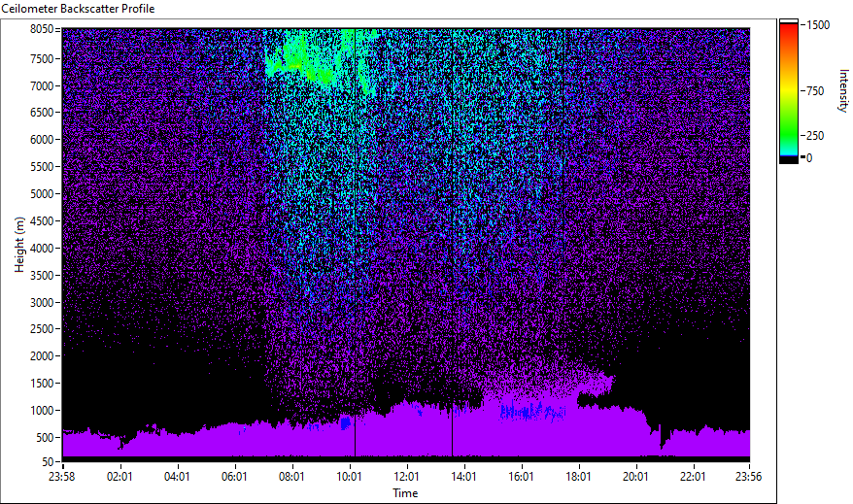Click the 1000 height axis value
853x504 pixels.
pyautogui.click(x=42, y=411)
